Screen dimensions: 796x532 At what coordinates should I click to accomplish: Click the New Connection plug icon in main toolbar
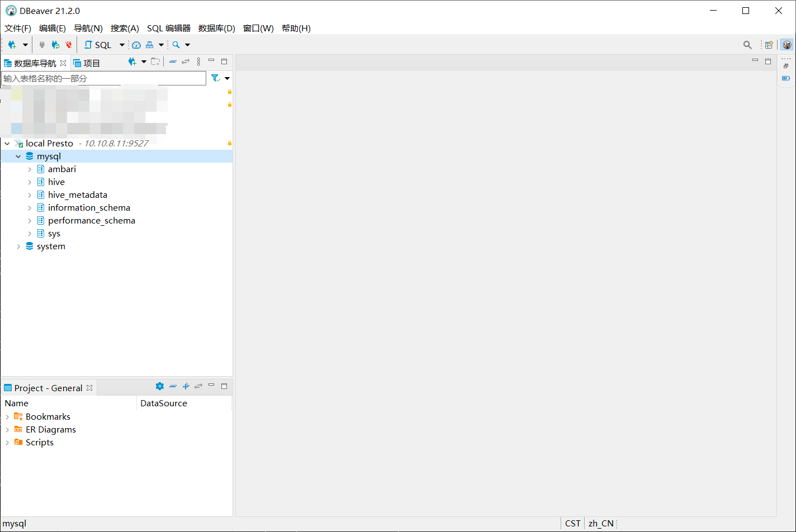12,45
